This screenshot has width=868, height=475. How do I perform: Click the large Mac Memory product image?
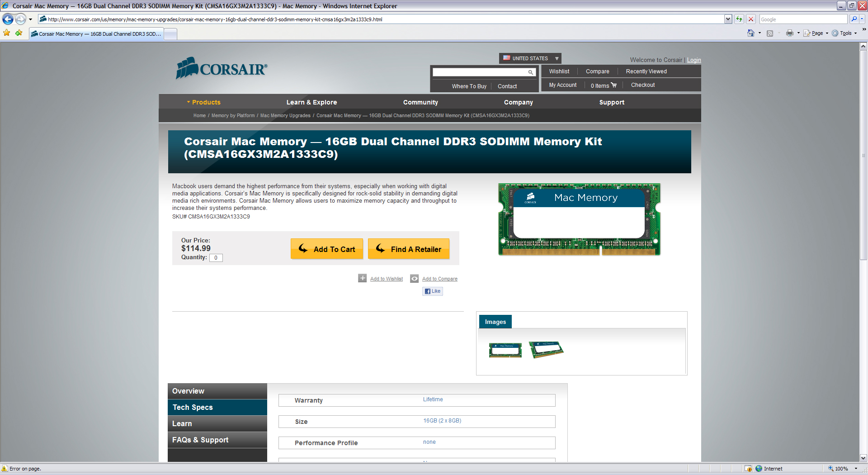click(x=579, y=219)
